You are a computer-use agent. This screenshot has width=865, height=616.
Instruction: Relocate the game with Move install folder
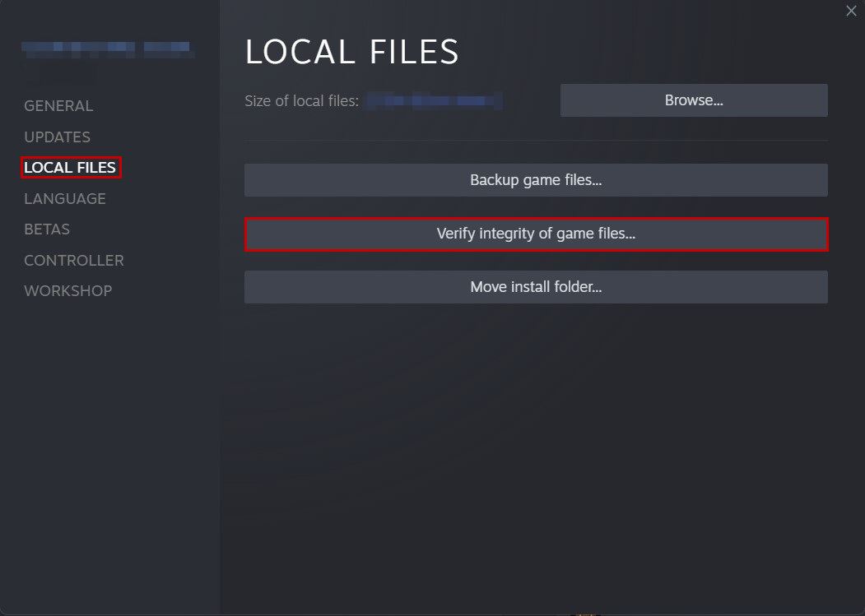535,286
